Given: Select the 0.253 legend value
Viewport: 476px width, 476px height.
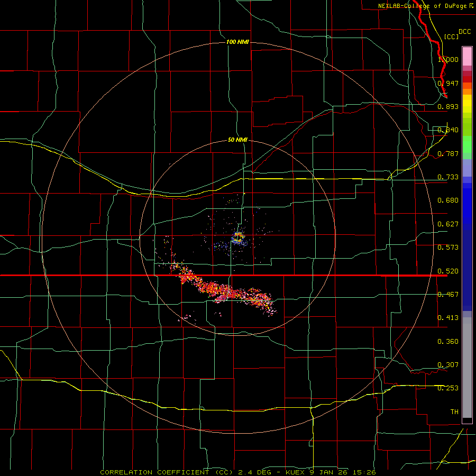Looking at the screenshot, I should point(448,388).
